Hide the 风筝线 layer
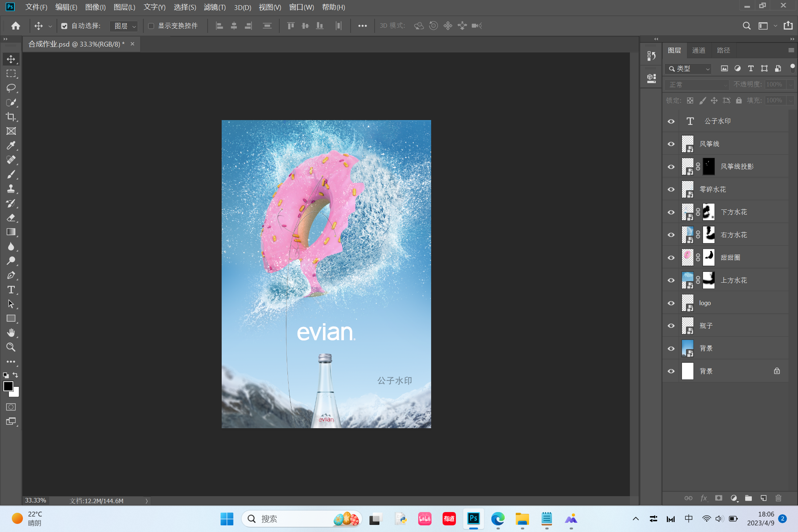The image size is (798, 532). click(x=671, y=144)
